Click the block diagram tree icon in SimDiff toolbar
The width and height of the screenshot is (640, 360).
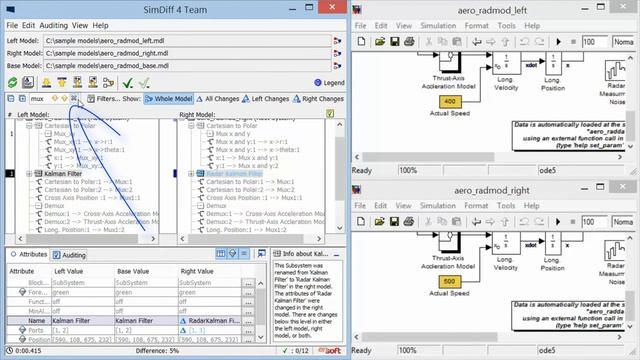pyautogui.click(x=108, y=83)
